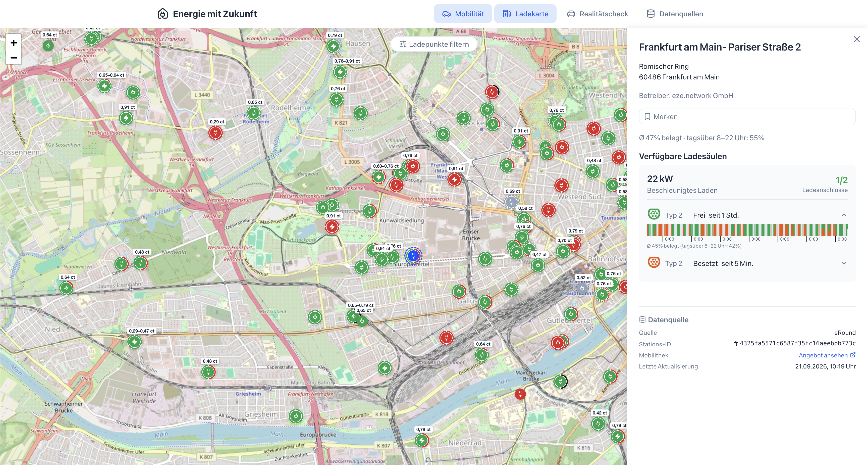
Task: Open the Realitätscheck tab
Action: click(598, 14)
